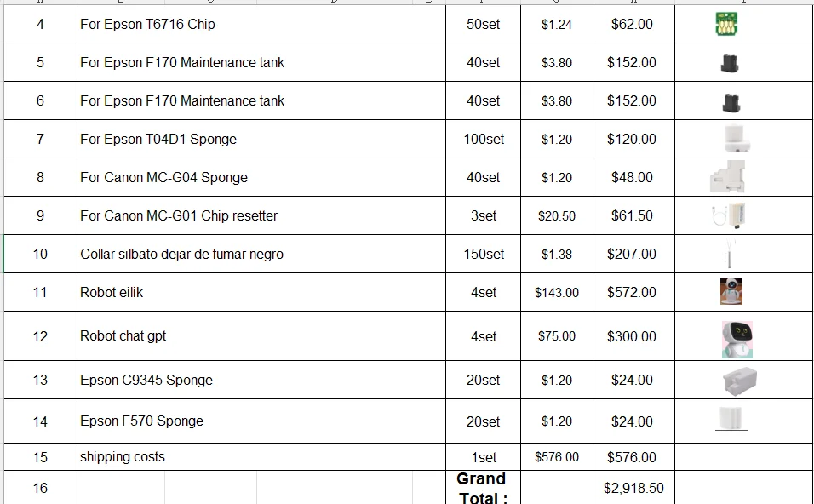Image resolution: width=814 pixels, height=504 pixels.
Task: Click the 150set quantity cell
Action: point(483,254)
